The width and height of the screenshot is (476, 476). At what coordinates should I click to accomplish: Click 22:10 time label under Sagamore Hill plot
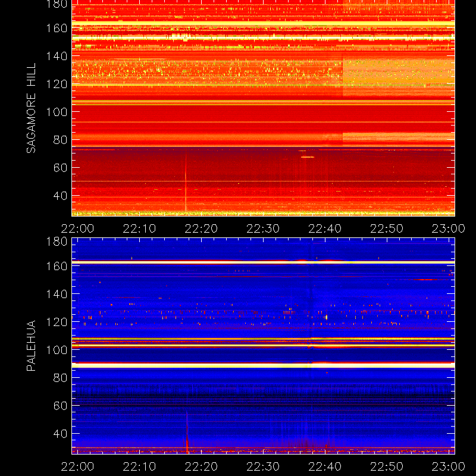pos(139,228)
